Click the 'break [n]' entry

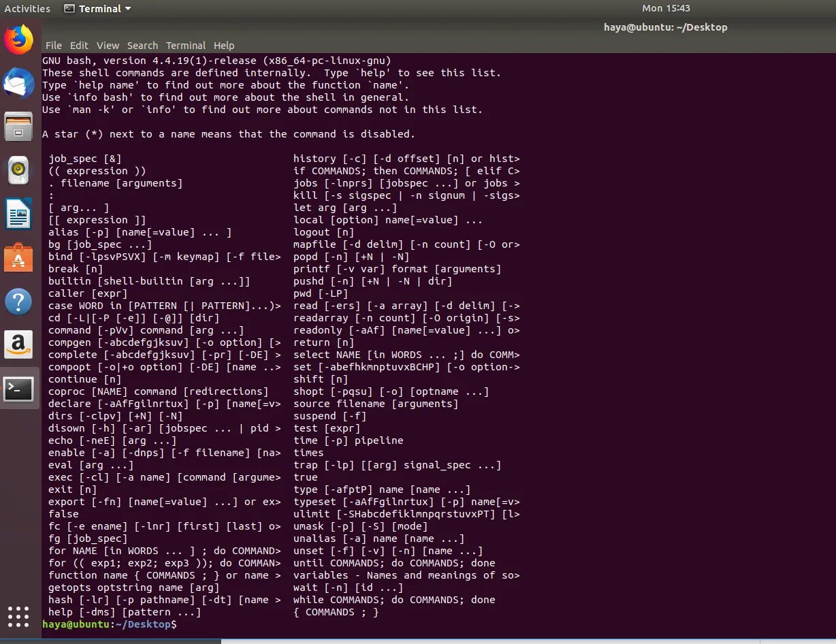pyautogui.click(x=76, y=269)
